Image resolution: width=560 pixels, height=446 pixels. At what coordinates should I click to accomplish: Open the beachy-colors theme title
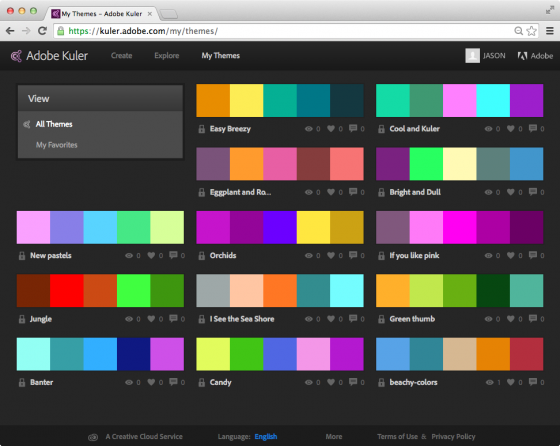(x=413, y=382)
